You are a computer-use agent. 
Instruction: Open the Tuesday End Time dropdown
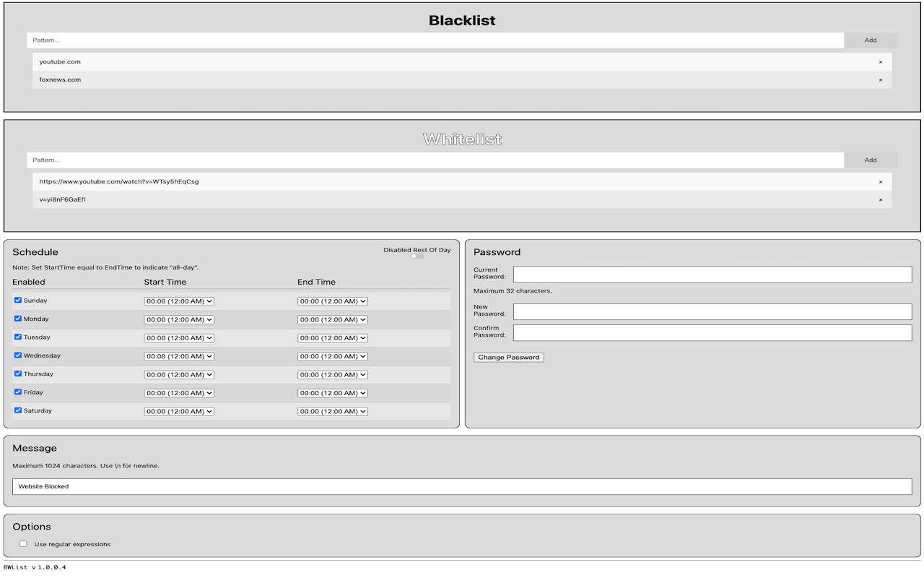(x=333, y=337)
